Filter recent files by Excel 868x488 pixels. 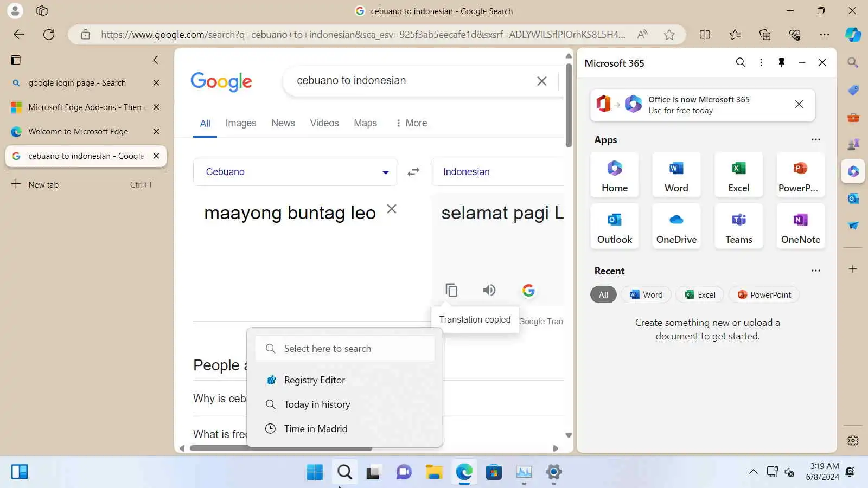tap(700, 294)
